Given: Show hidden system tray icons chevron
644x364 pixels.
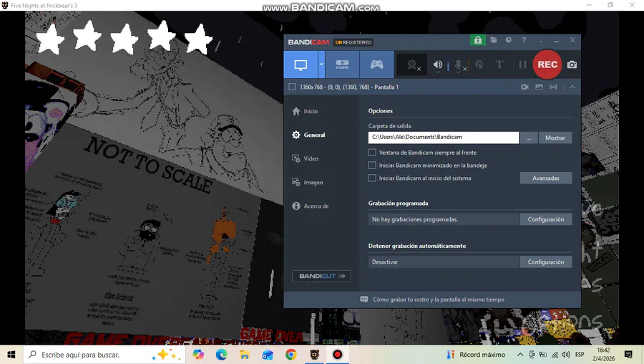Looking at the screenshot, I should (520, 355).
